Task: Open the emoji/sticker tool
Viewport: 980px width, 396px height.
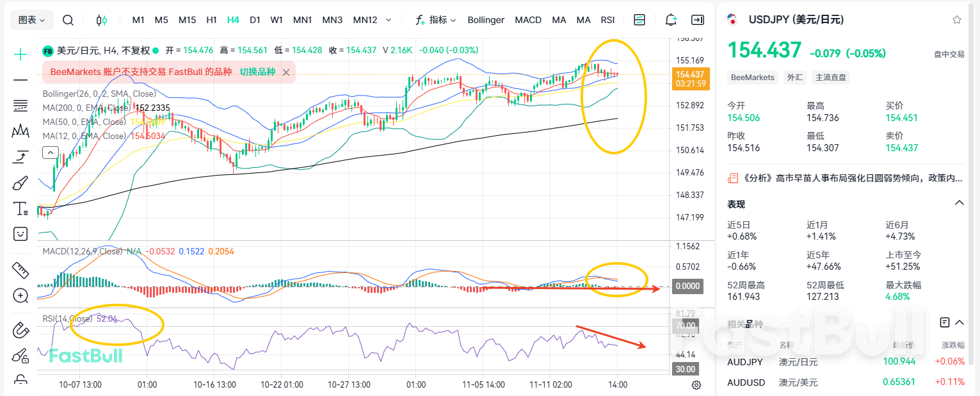Action: coord(20,233)
